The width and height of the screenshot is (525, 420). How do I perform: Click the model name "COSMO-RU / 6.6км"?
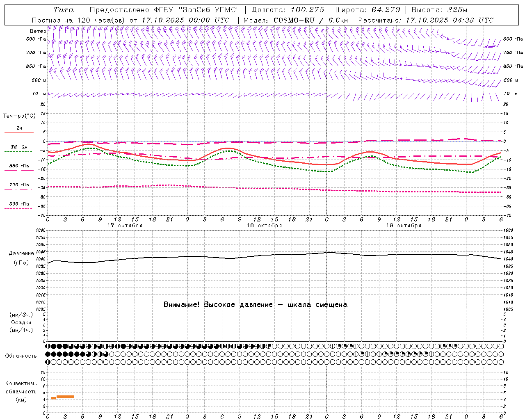311,20
